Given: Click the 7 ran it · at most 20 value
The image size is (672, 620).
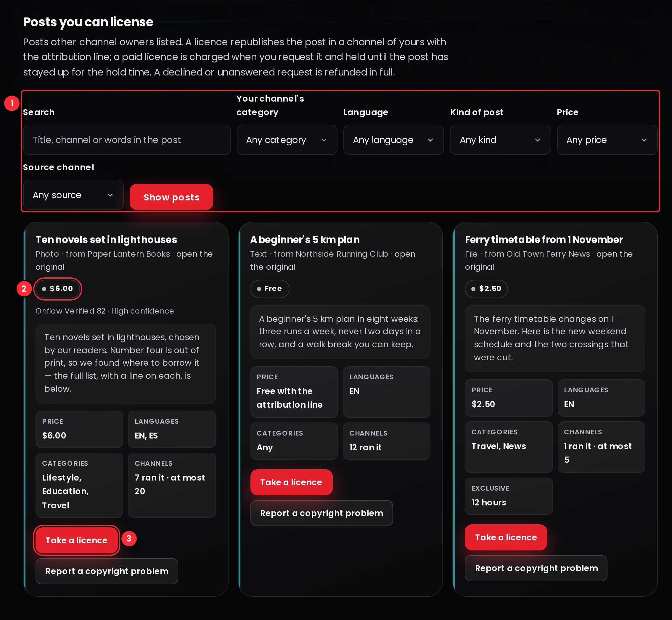Looking at the screenshot, I should tap(170, 484).
